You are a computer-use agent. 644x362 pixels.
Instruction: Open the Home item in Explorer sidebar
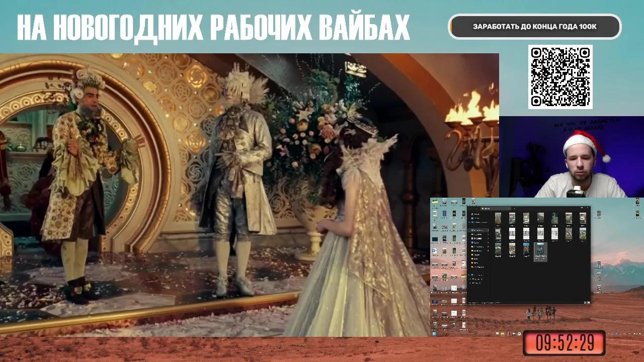coord(474,214)
